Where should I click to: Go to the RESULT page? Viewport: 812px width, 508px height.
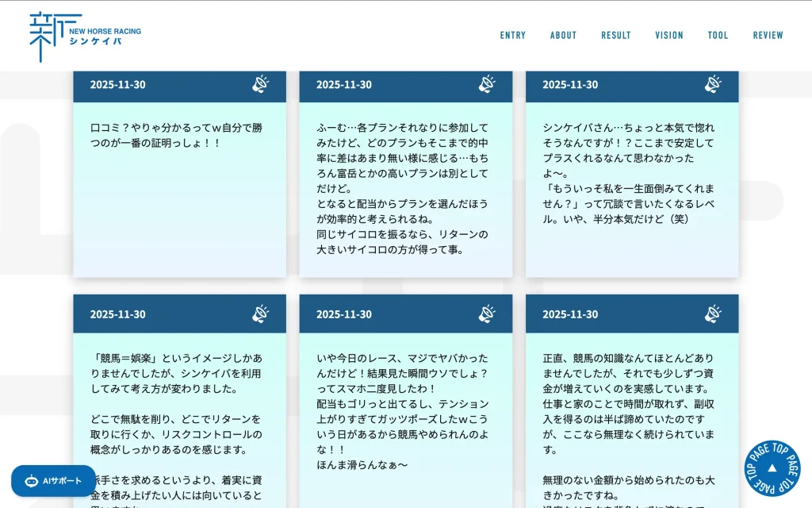pos(615,35)
